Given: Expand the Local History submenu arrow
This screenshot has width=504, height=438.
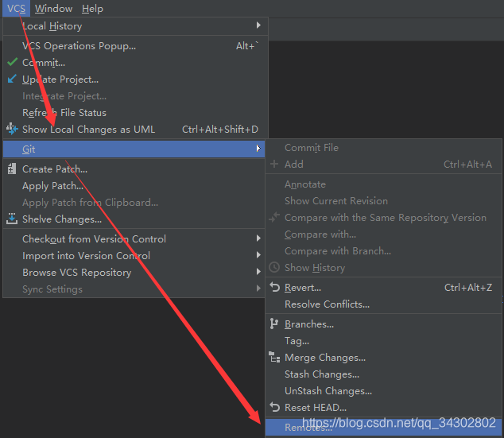Looking at the screenshot, I should click(258, 25).
